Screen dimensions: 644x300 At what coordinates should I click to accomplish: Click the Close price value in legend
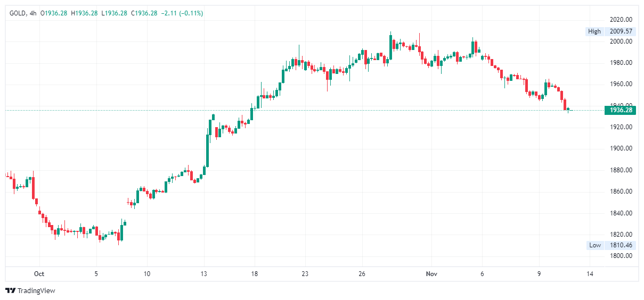pos(146,13)
